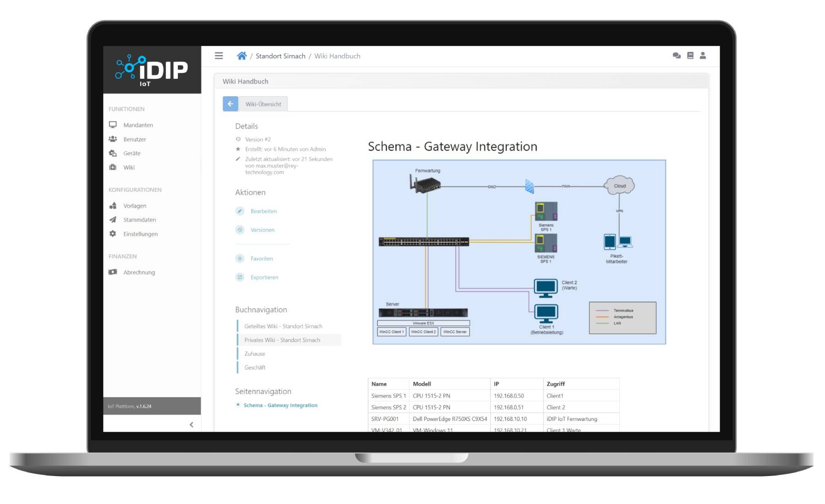Screen dimensions: 825x504
Task: Click the Geräte devices icon
Action: coord(113,153)
